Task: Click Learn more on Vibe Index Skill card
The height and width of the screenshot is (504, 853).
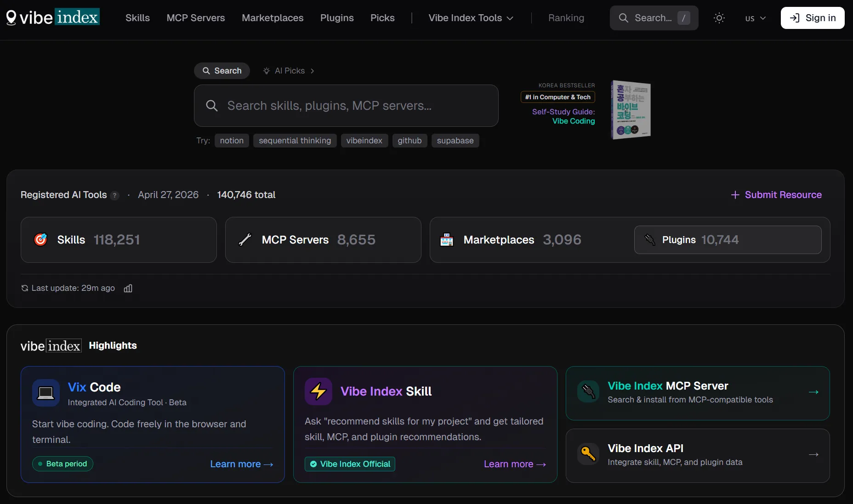Action: (x=515, y=464)
